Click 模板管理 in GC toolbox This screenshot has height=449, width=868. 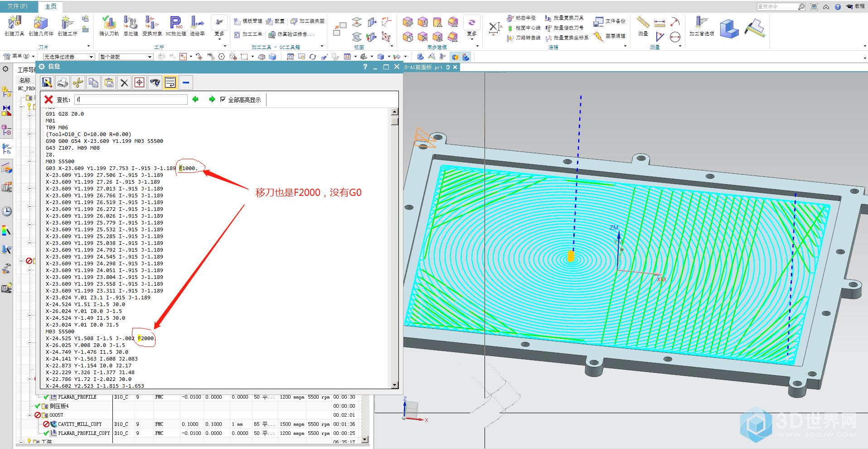point(248,21)
